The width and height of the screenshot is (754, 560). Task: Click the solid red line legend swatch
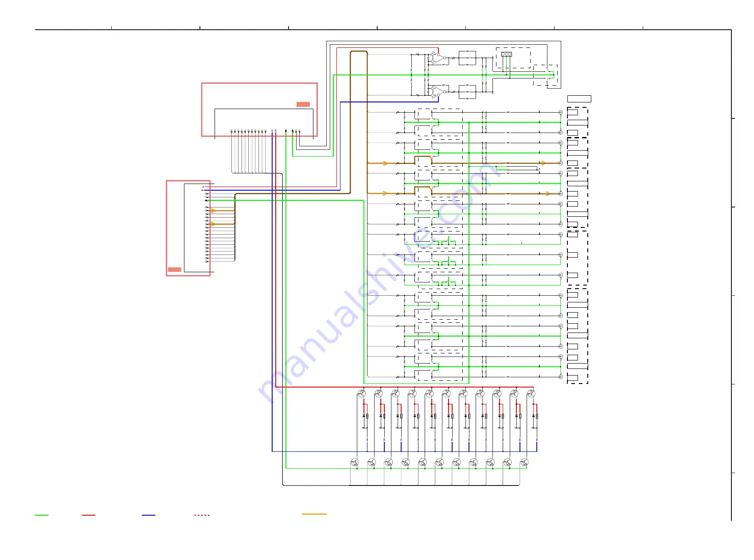point(89,515)
